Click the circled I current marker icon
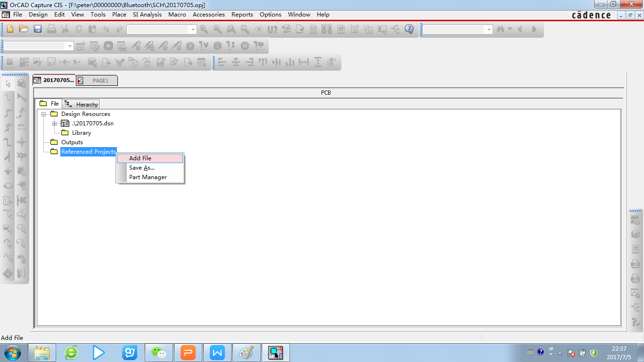644x362 pixels. 217,46
